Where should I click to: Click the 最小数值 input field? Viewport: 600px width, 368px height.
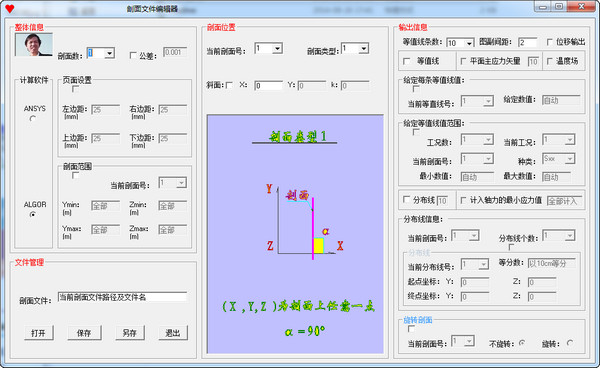477,177
